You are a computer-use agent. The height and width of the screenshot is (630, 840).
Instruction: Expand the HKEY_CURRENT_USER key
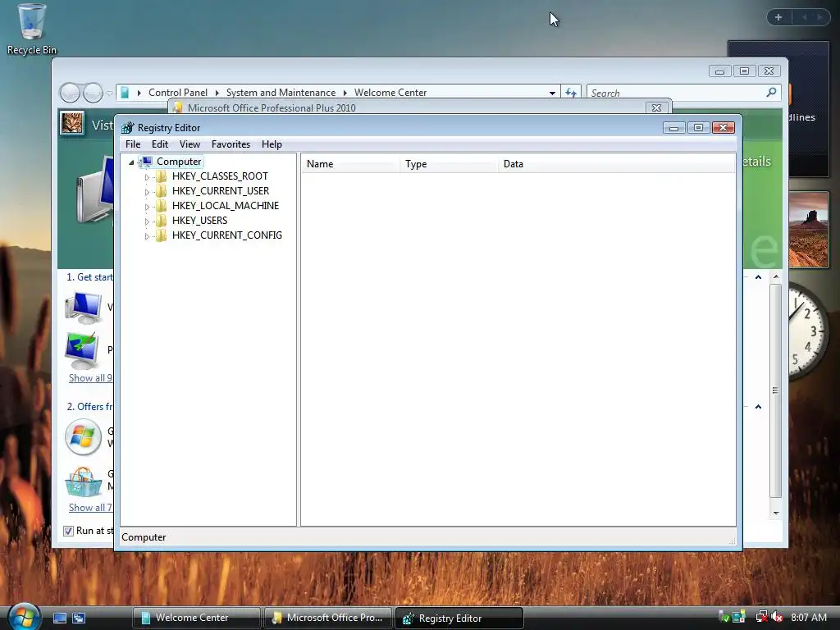click(x=147, y=192)
